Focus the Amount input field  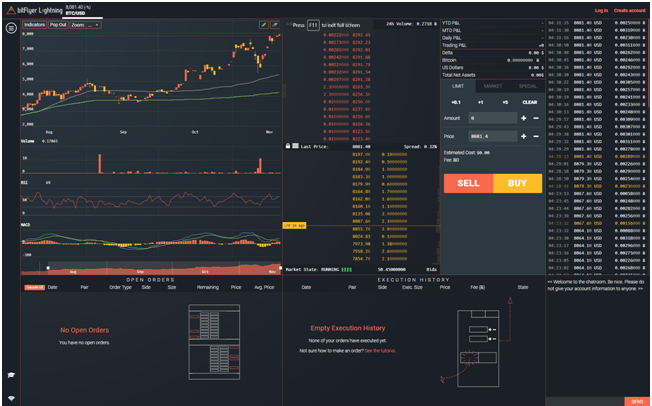[493, 118]
